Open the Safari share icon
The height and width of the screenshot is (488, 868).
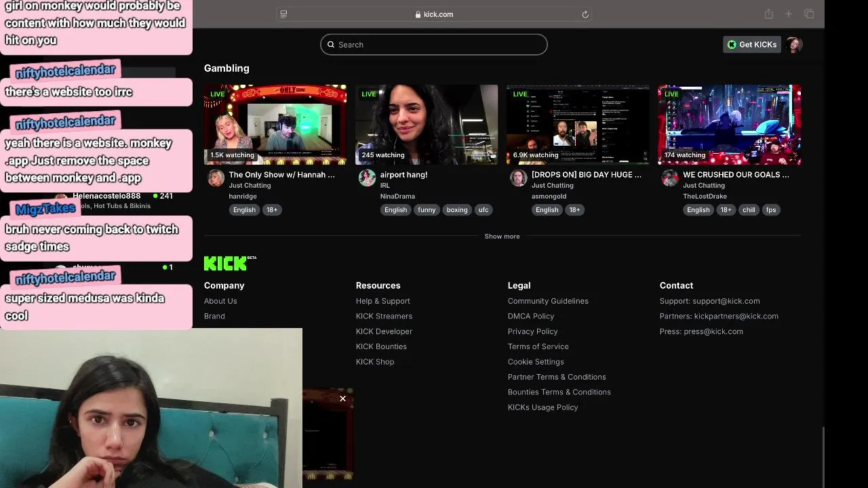point(768,14)
